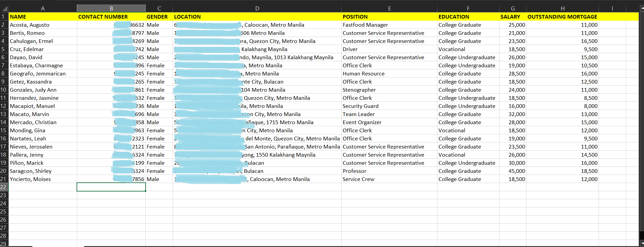Select row 1 header
Image resolution: width=644 pixels, height=247 pixels.
[4, 17]
